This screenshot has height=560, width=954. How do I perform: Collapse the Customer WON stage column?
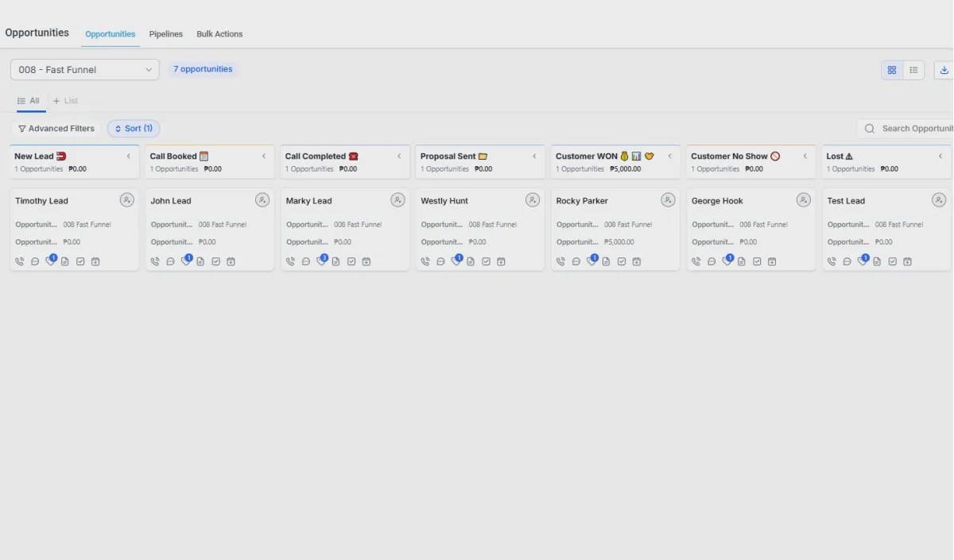pos(670,156)
